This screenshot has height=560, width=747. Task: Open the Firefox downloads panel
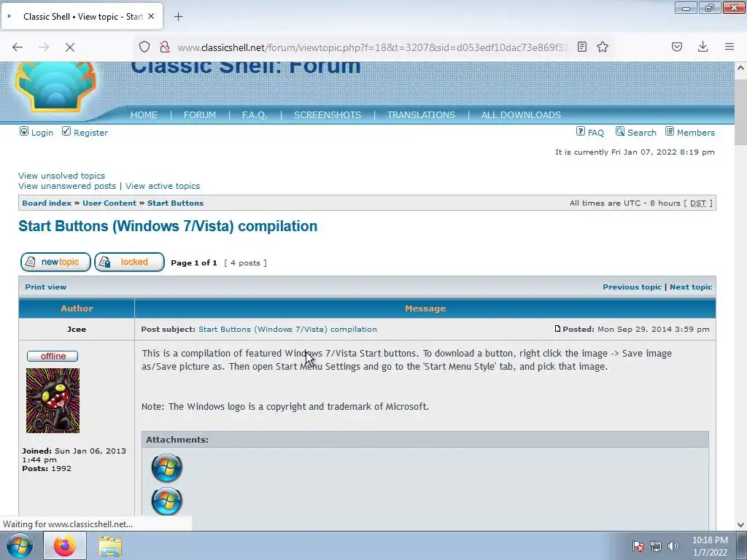pos(703,47)
